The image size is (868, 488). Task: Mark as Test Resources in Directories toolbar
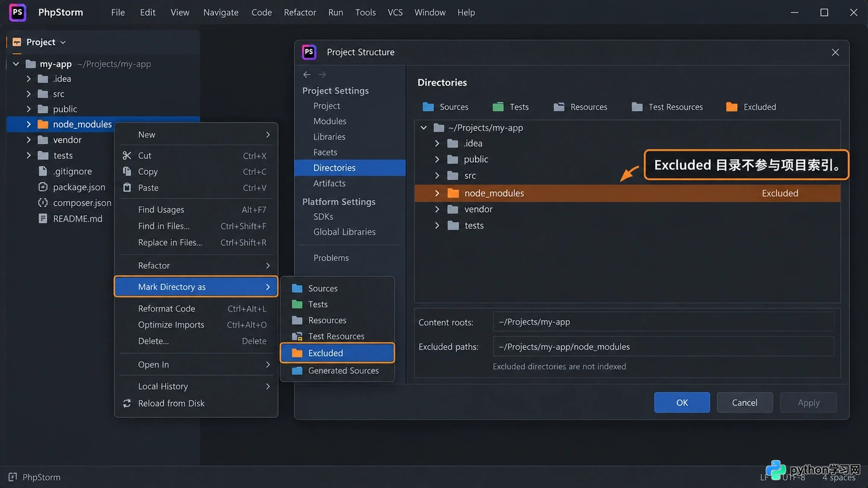point(667,107)
